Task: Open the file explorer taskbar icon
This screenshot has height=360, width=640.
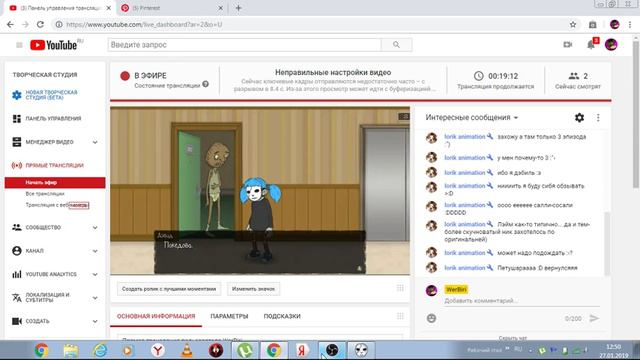Action: (x=71, y=350)
